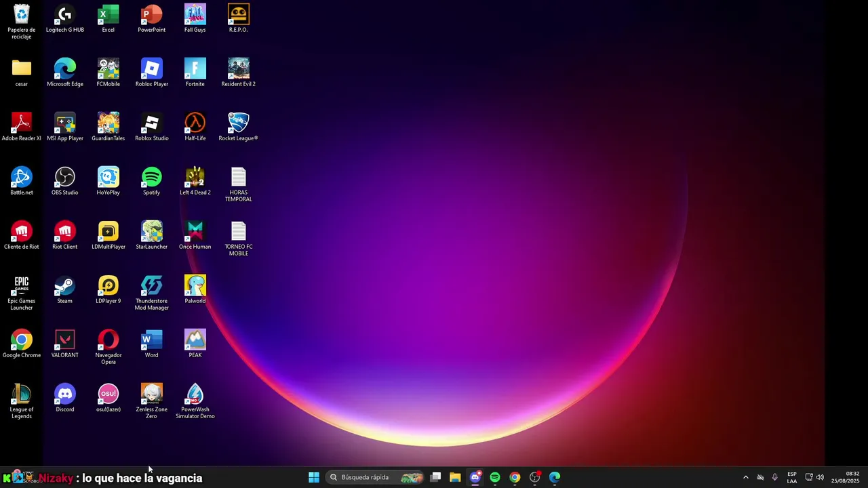868x488 pixels.
Task: Open volume control in system tray
Action: pyautogui.click(x=821, y=477)
